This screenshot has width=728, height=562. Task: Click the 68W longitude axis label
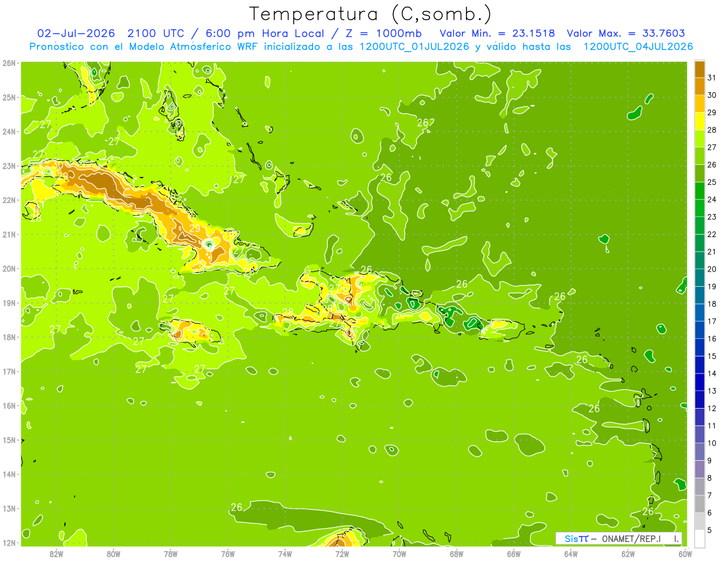pos(456,554)
